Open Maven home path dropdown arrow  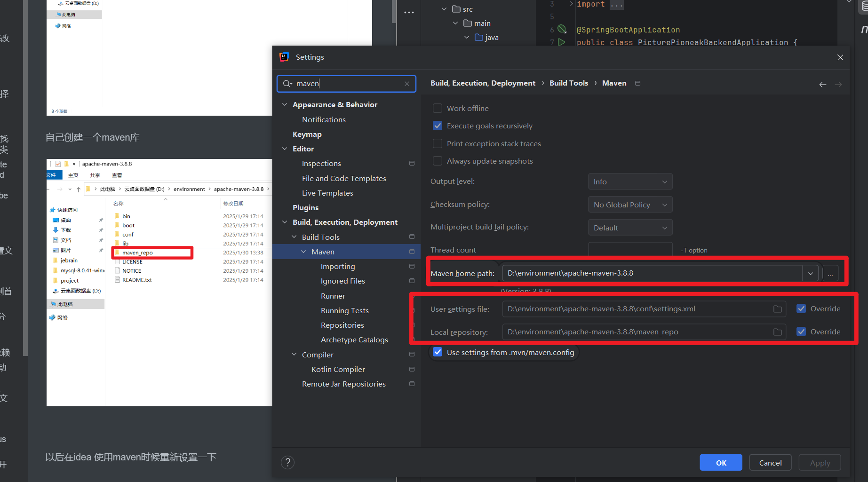[810, 273]
